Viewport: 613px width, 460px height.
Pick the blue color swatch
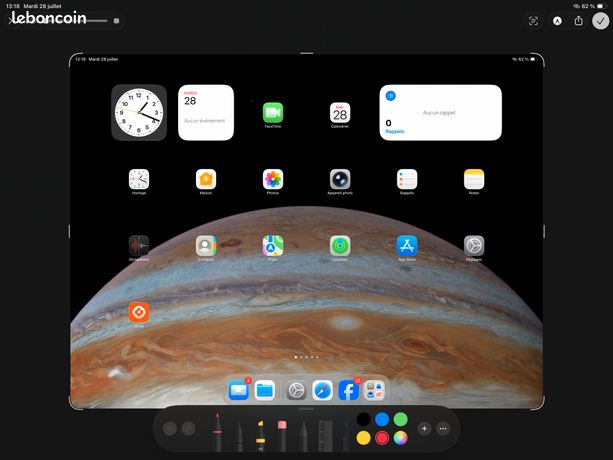(x=382, y=419)
